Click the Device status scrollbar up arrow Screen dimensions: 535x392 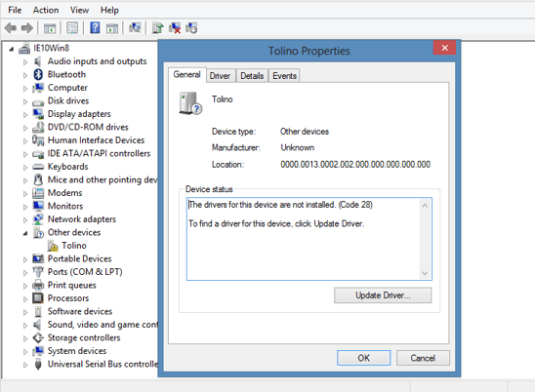coord(425,206)
